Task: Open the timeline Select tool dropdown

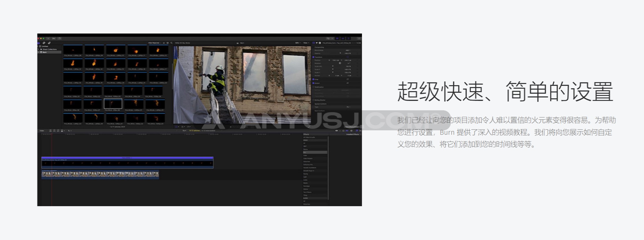Action: click(x=70, y=131)
